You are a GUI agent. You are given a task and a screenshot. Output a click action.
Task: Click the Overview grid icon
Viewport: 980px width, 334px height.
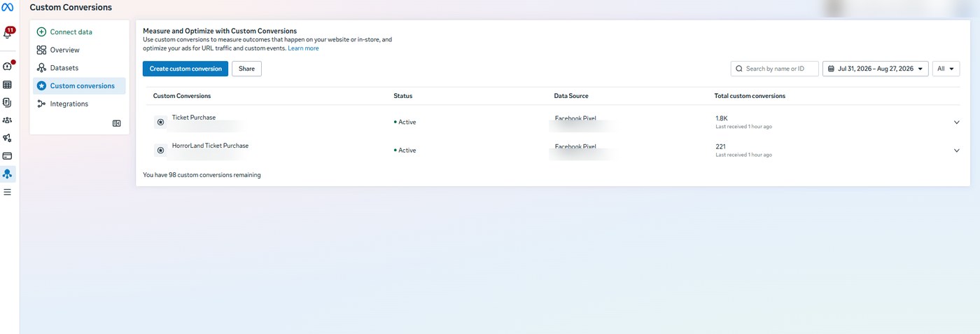pos(41,50)
